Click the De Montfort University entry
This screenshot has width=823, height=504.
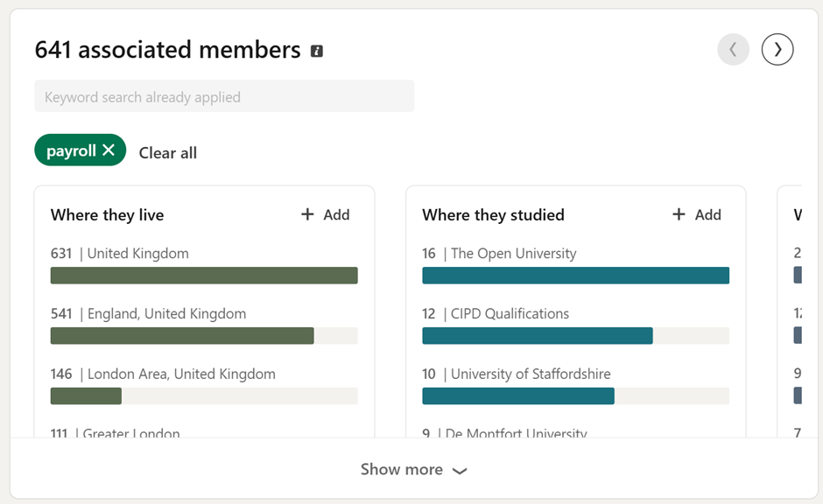(516, 432)
